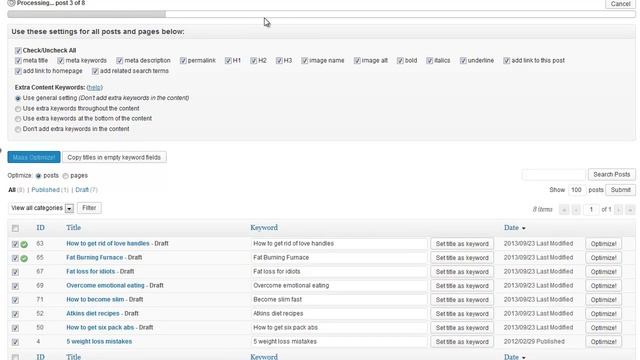The image size is (640, 360).
Task: Toggle add link to this post
Action: click(507, 61)
